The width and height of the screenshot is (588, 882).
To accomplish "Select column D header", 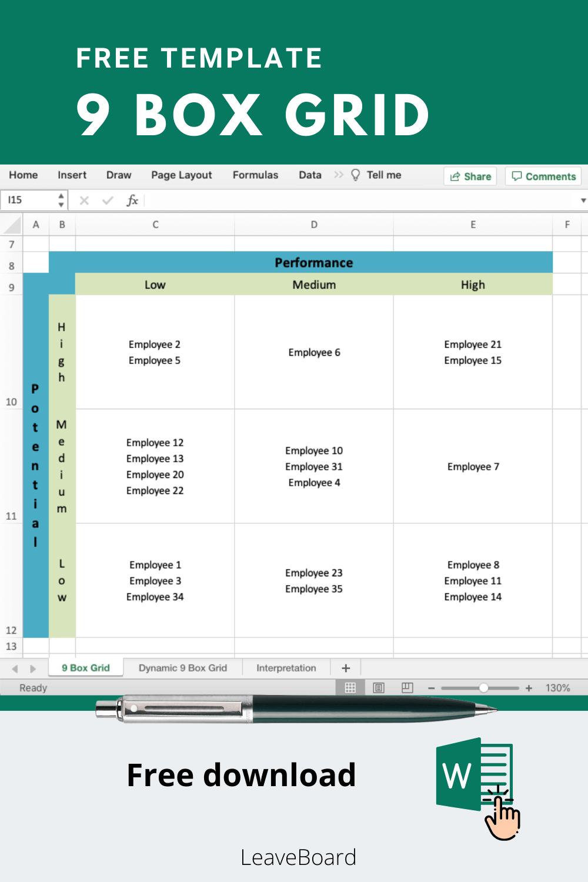I will click(314, 225).
